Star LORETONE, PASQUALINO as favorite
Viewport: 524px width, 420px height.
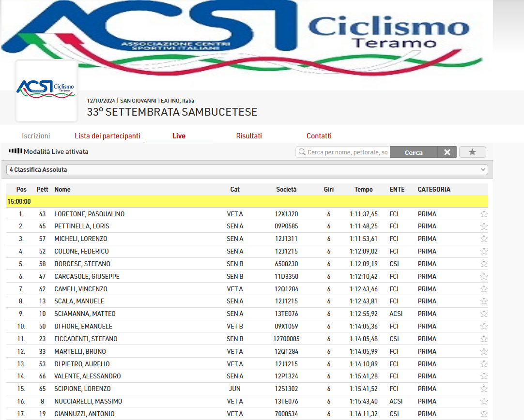point(484,214)
